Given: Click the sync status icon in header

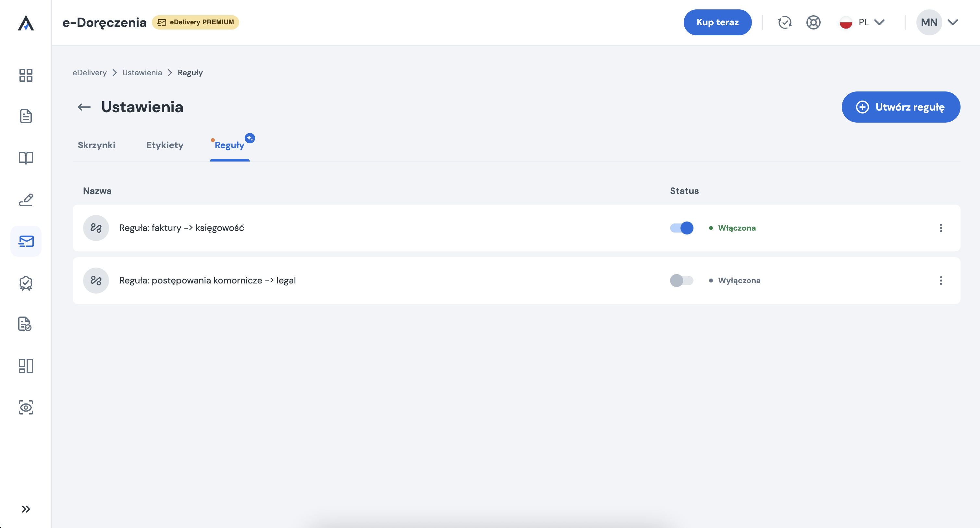Looking at the screenshot, I should (784, 22).
